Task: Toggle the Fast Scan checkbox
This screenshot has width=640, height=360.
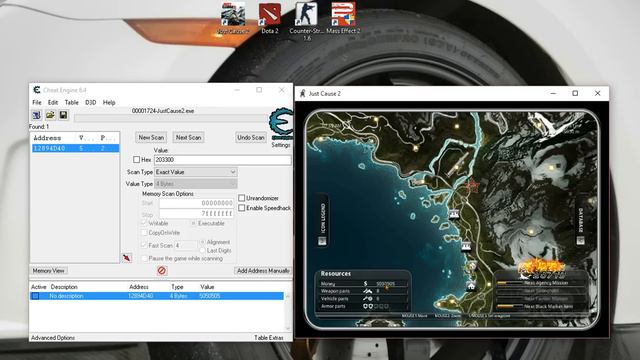Action: (144, 245)
